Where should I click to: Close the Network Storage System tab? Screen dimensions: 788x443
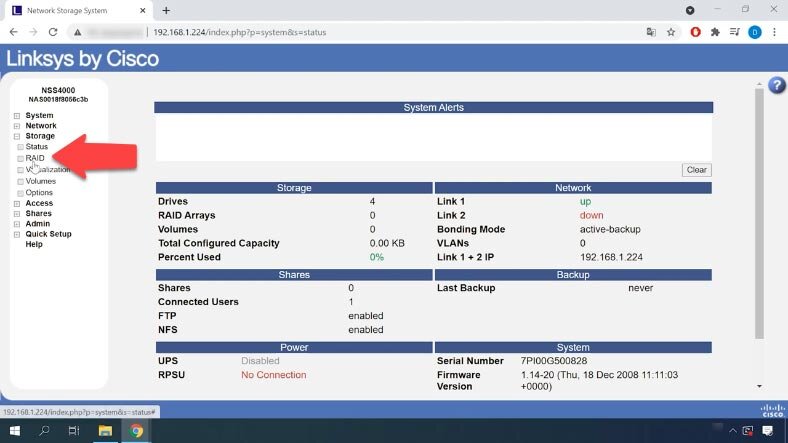[x=143, y=10]
